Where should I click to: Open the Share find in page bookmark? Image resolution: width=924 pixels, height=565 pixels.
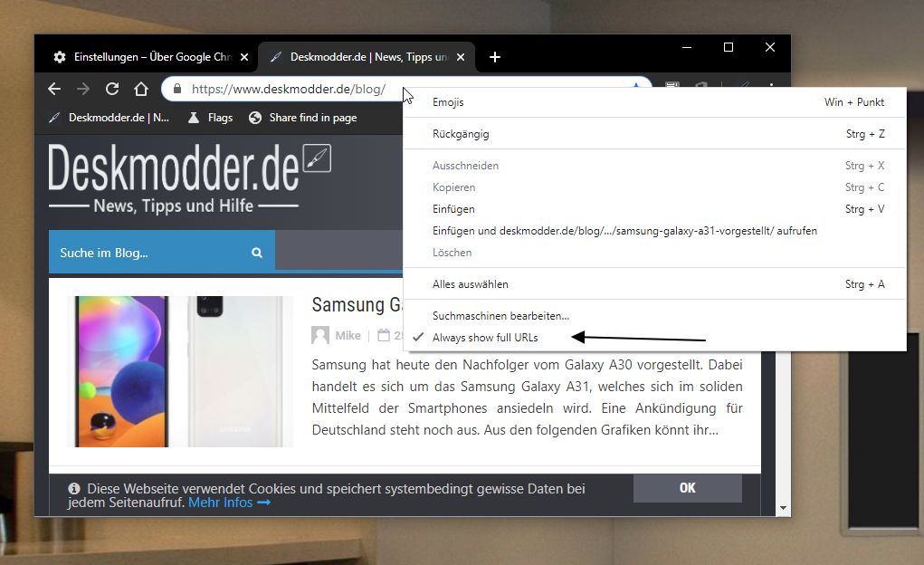point(303,118)
